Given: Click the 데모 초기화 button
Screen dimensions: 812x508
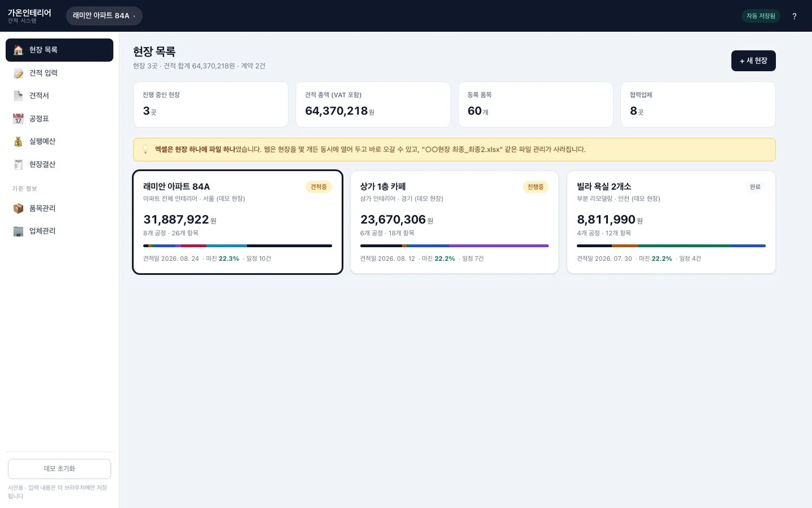Looking at the screenshot, I should tap(59, 469).
